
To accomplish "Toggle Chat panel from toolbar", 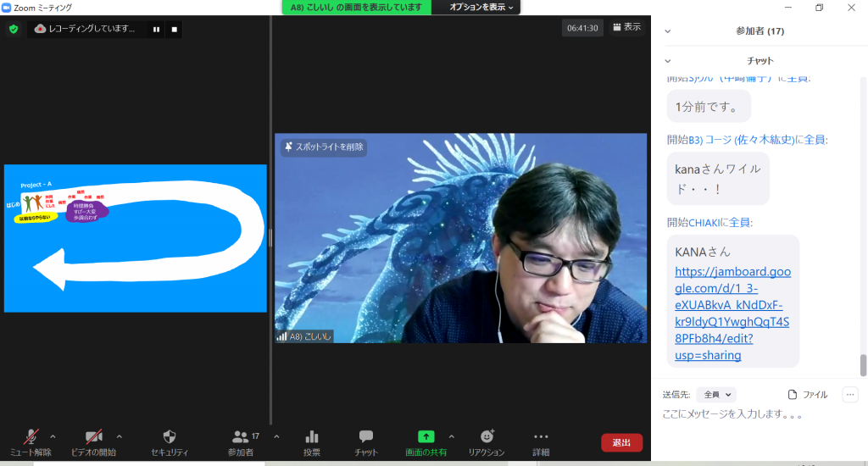I will click(x=366, y=443).
